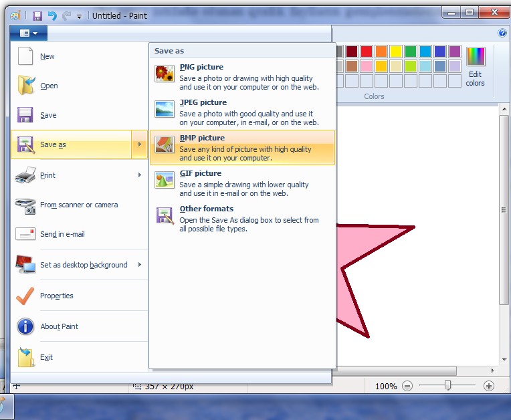Pick the pink (rose) color swatch
Viewport: 511px width, 420px height.
pos(367,66)
